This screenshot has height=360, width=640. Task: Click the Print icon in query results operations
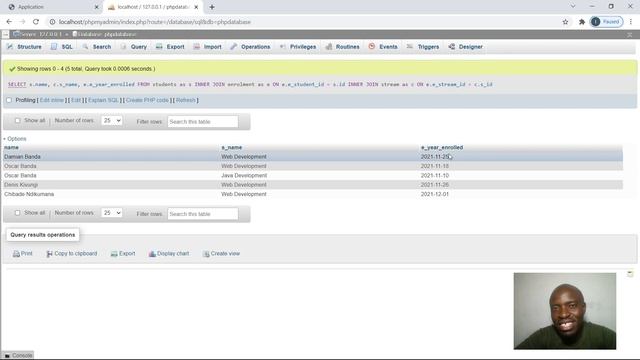pyautogui.click(x=16, y=254)
